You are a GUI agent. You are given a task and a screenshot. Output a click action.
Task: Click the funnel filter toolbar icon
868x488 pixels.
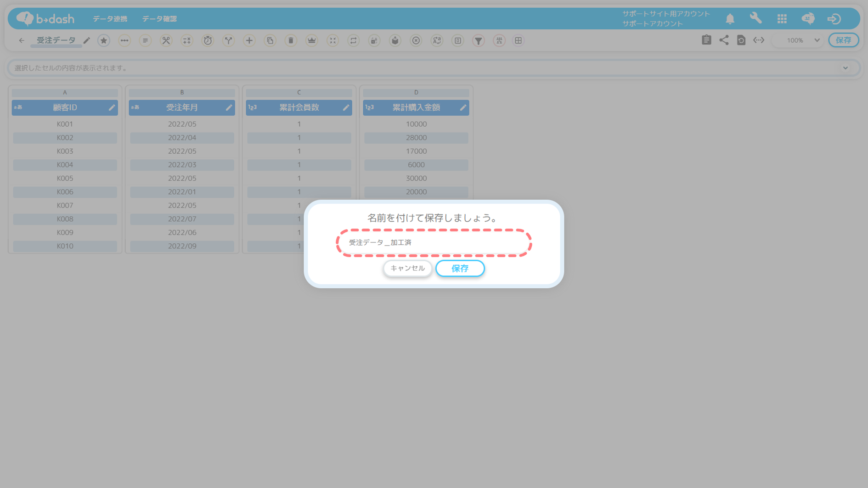(479, 40)
